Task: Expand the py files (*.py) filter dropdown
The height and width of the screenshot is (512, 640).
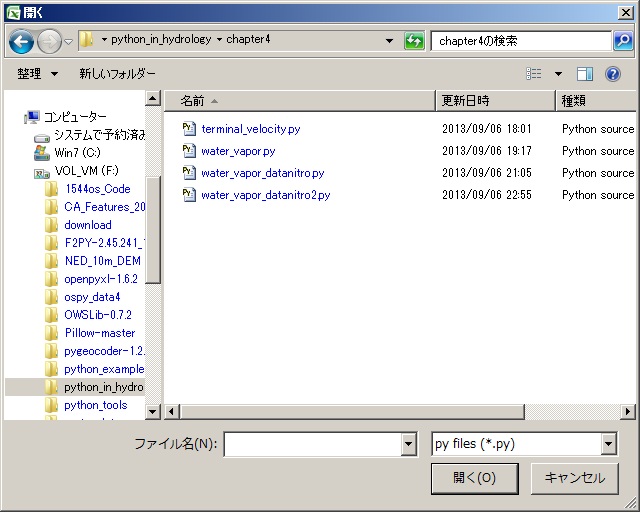Action: pyautogui.click(x=608, y=444)
